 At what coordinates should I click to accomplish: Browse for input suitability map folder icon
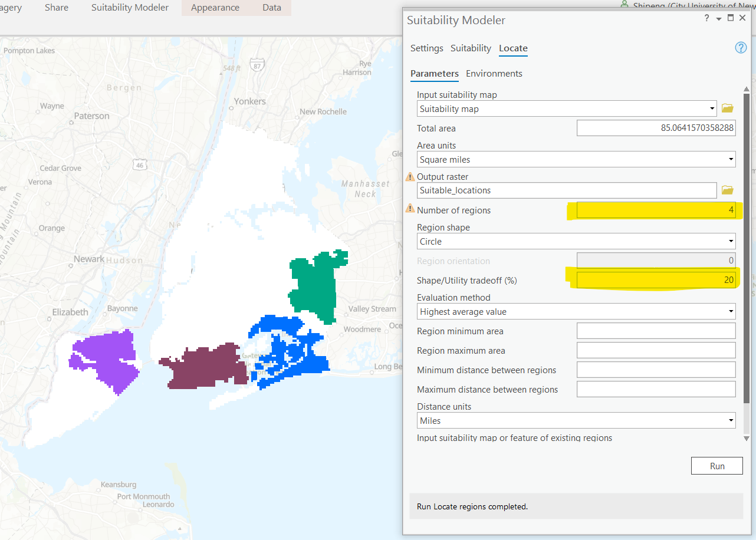[727, 108]
